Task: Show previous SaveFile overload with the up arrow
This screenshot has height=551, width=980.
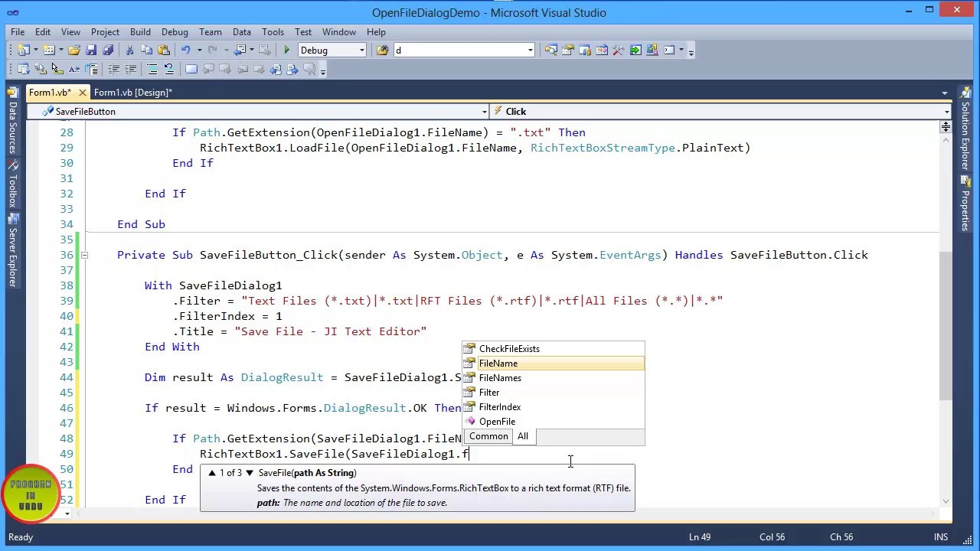Action: point(212,473)
